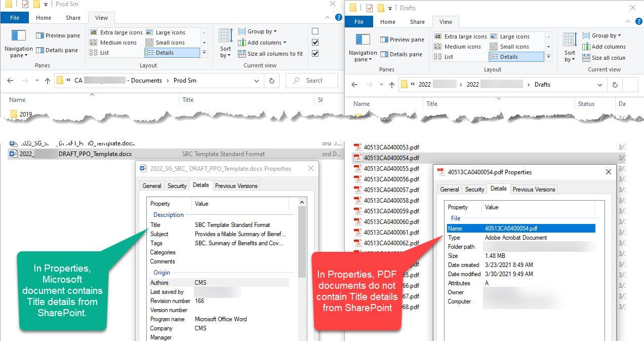Open the Drafts breadcrumb folder in address bar
Image resolution: width=644 pixels, height=341 pixels.
click(541, 85)
